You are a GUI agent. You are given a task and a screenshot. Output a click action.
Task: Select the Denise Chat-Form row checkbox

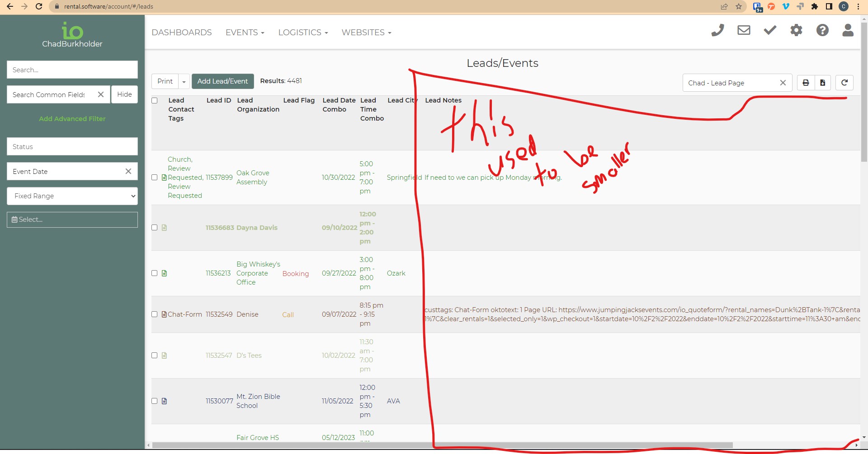pos(155,314)
